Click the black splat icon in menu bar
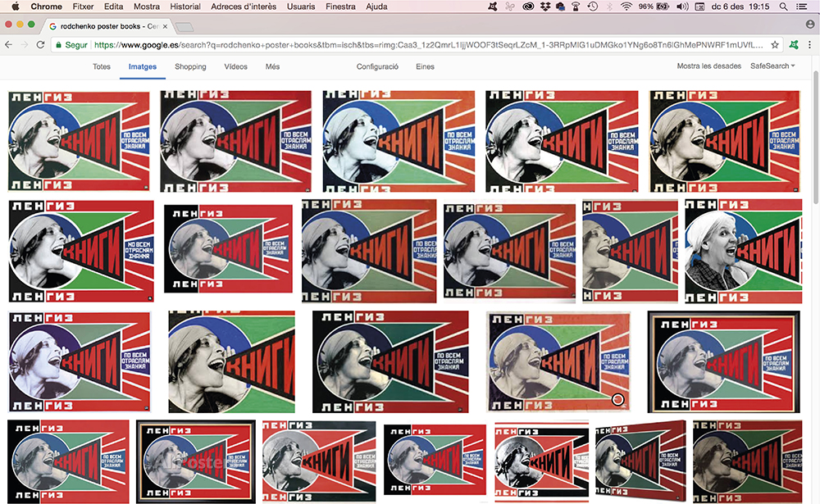Viewport: 820px width, 504px height. [493, 7]
